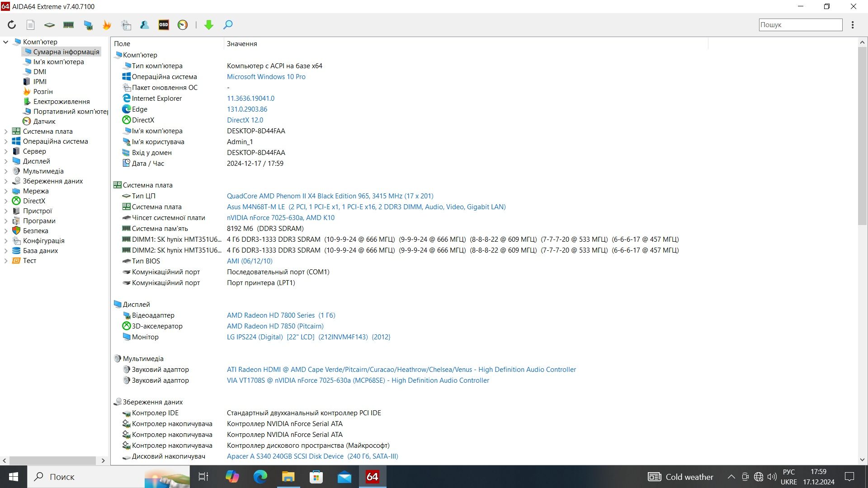868x488 pixels.
Task: Click the tree panel horizontal scrollbar right arrow
Action: point(103,460)
